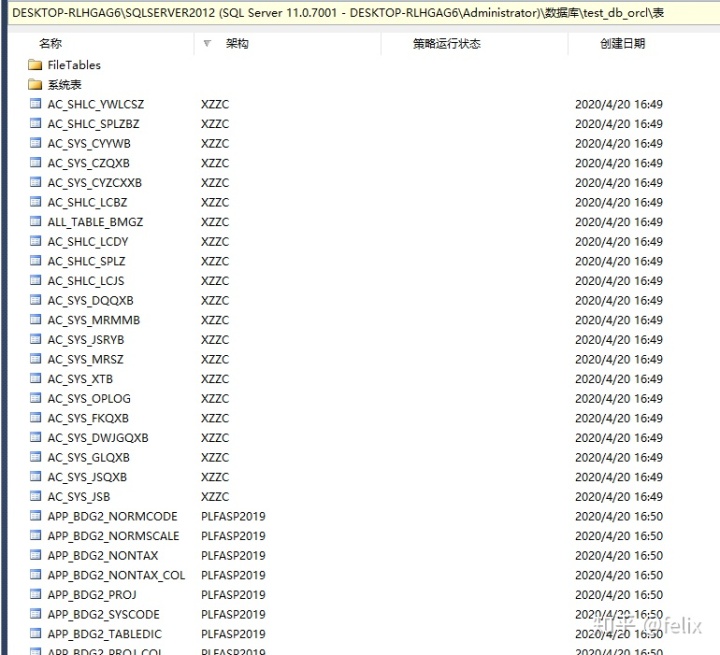The width and height of the screenshot is (720, 655).
Task: Click XZZC schema of AC_SHLC_SPLZBZ
Action: (x=215, y=124)
